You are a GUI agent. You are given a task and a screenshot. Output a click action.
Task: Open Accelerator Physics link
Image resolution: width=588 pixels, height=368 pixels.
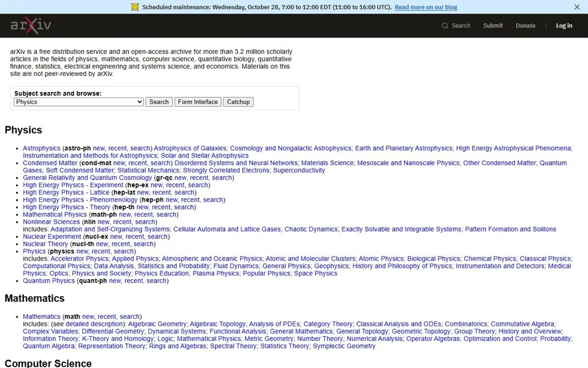click(x=80, y=259)
